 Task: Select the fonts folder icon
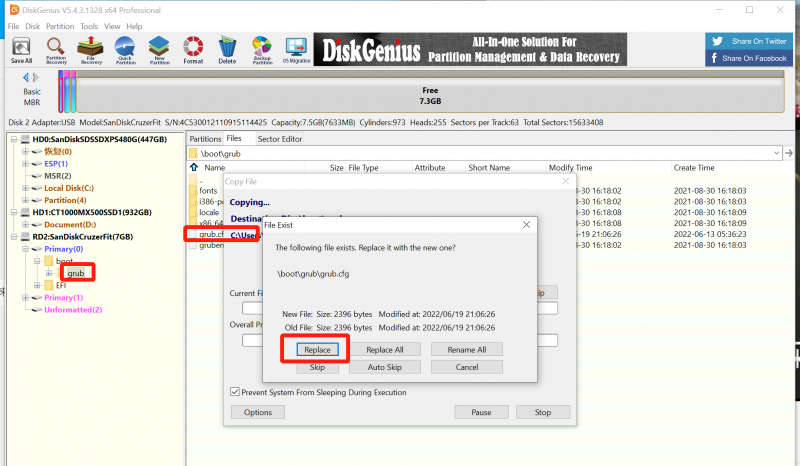[x=193, y=190]
